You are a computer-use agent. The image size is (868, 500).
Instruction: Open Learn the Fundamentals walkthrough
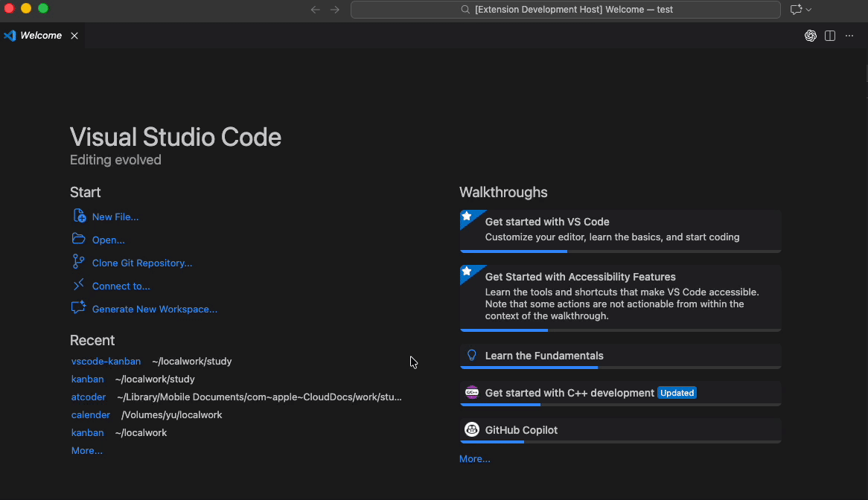click(621, 356)
